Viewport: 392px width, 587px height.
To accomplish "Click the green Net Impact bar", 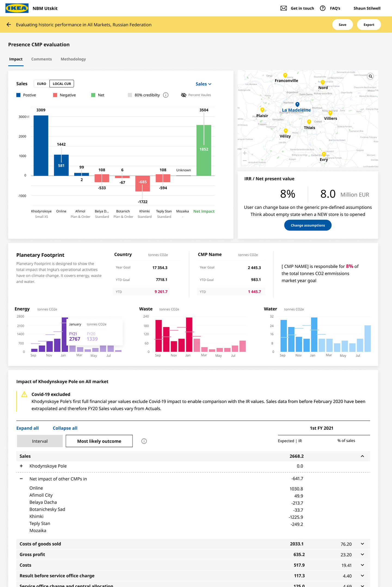I will 204,150.
